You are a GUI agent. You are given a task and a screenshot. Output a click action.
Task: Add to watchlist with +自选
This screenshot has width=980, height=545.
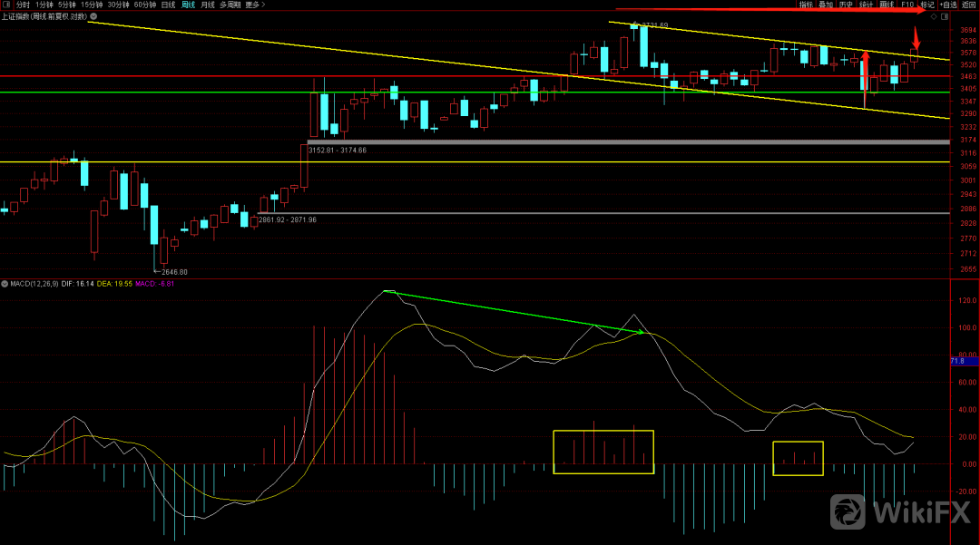[948, 5]
